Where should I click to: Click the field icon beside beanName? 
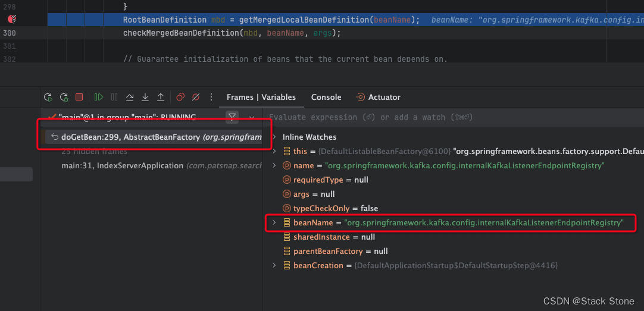point(287,223)
